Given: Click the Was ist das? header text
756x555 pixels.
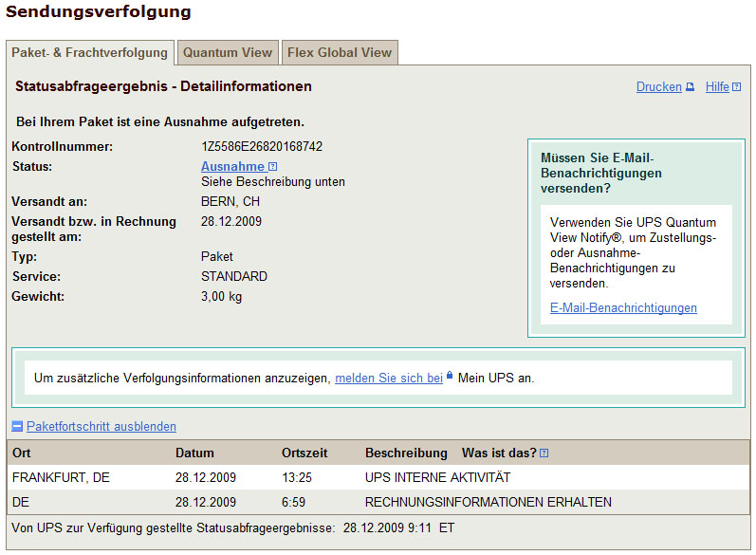Looking at the screenshot, I should click(x=499, y=453).
